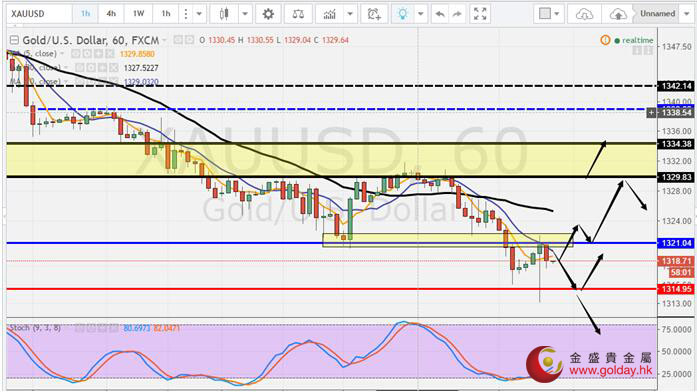The image size is (697, 392).
Task: Click the redo arrow icon
Action: tap(457, 14)
